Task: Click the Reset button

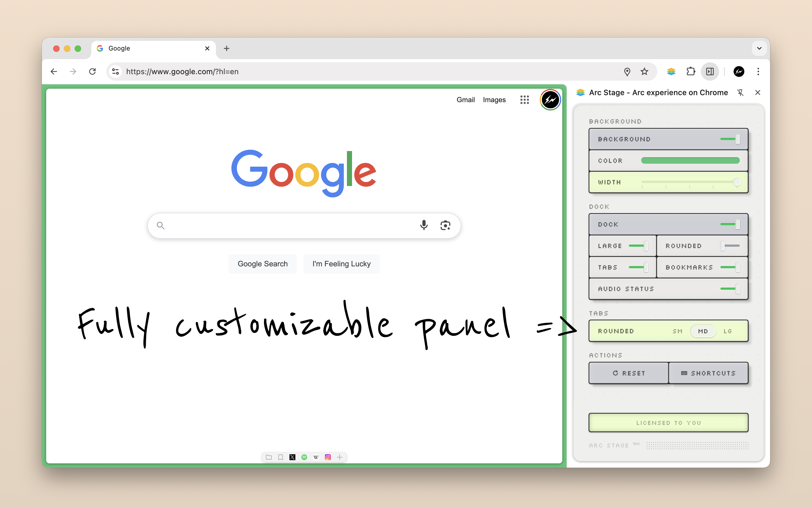Action: pos(629,373)
